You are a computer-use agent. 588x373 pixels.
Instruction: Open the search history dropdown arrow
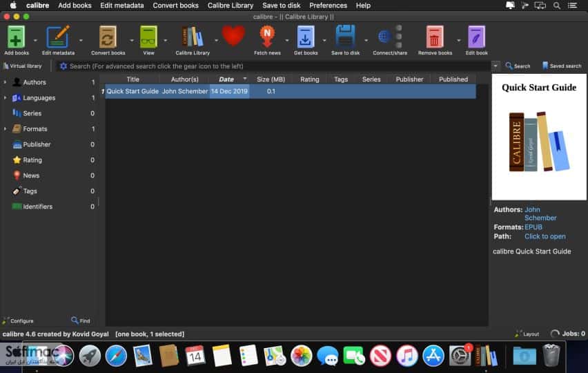496,66
